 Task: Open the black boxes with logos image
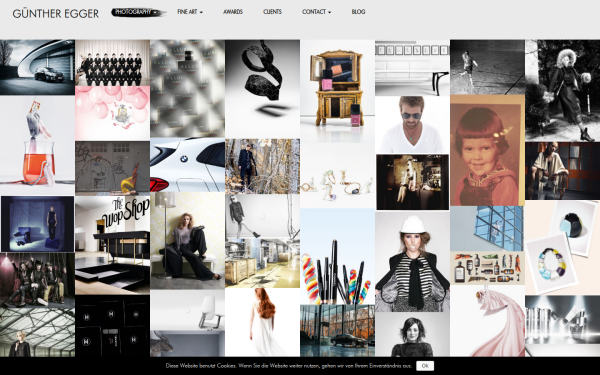pyautogui.click(x=112, y=326)
